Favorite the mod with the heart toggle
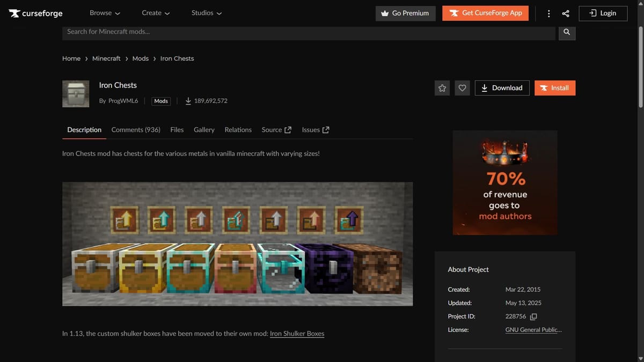The height and width of the screenshot is (362, 644). click(462, 87)
